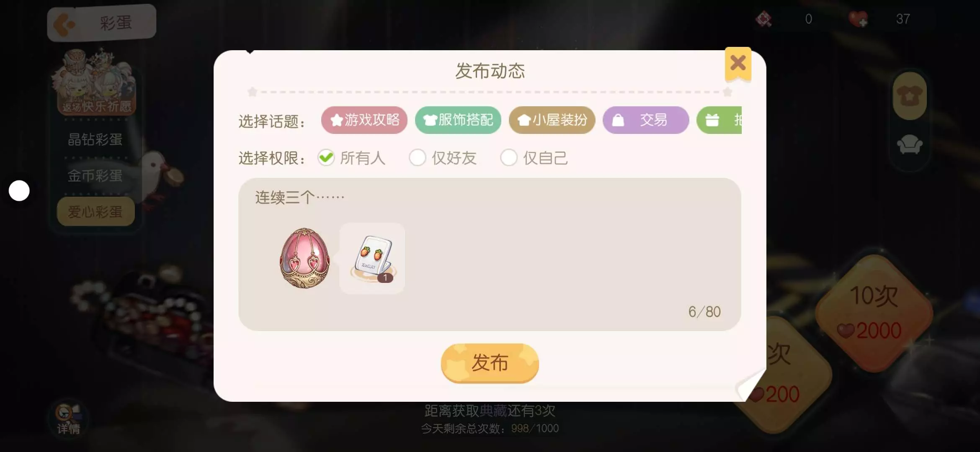The image size is (980, 452).
Task: Select the 游戏攻略 topic tag
Action: (364, 120)
